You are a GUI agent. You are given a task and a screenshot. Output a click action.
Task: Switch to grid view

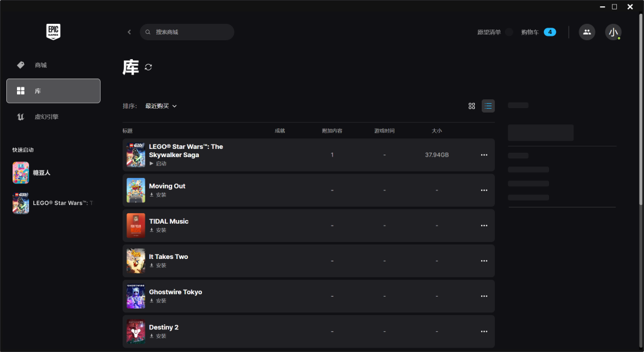[472, 106]
